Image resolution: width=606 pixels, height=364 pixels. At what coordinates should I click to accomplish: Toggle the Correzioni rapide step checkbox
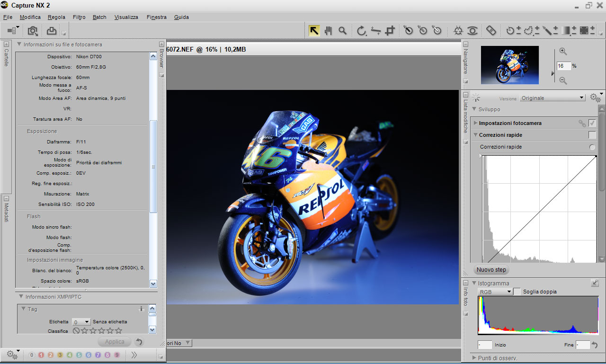coord(592,135)
